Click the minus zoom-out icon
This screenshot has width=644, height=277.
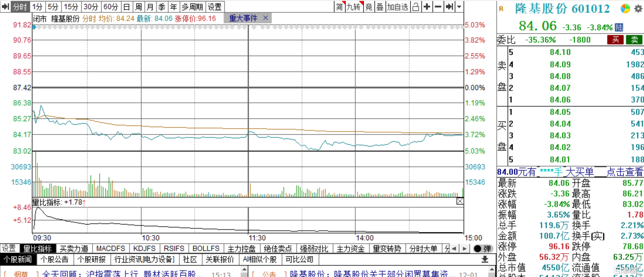pos(438,7)
